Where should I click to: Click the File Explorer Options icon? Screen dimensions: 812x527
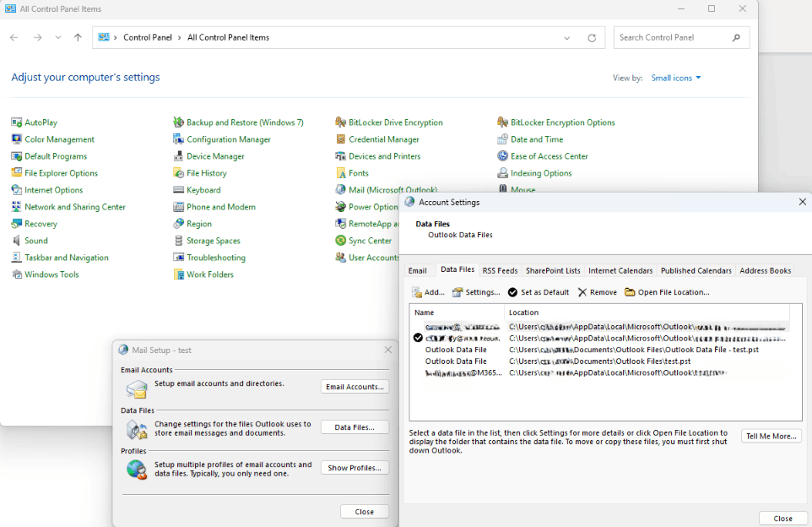17,173
